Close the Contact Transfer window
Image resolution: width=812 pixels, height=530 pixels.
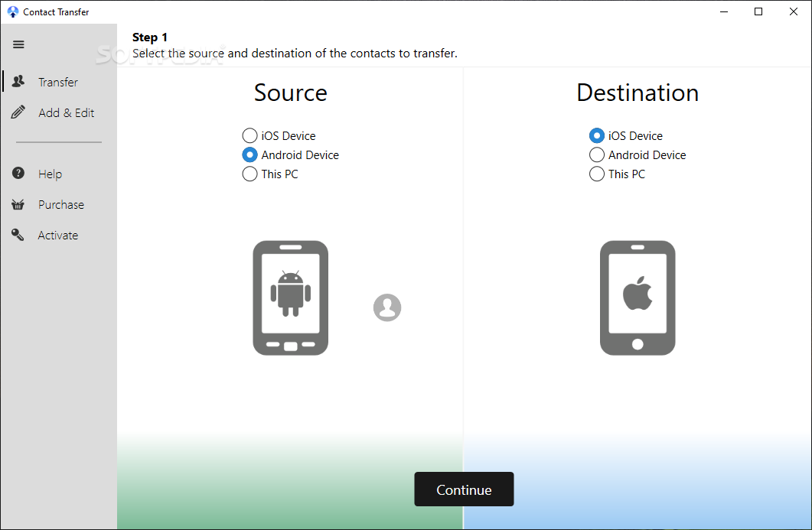point(793,11)
